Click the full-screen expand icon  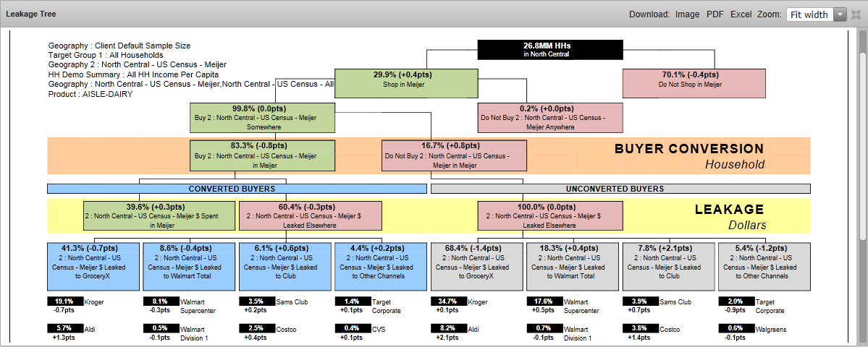click(856, 14)
